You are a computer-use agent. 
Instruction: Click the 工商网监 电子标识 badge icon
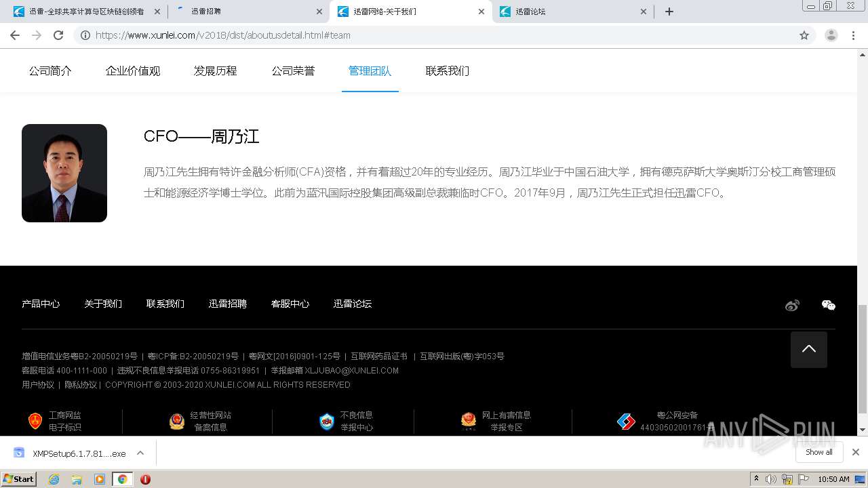point(35,421)
